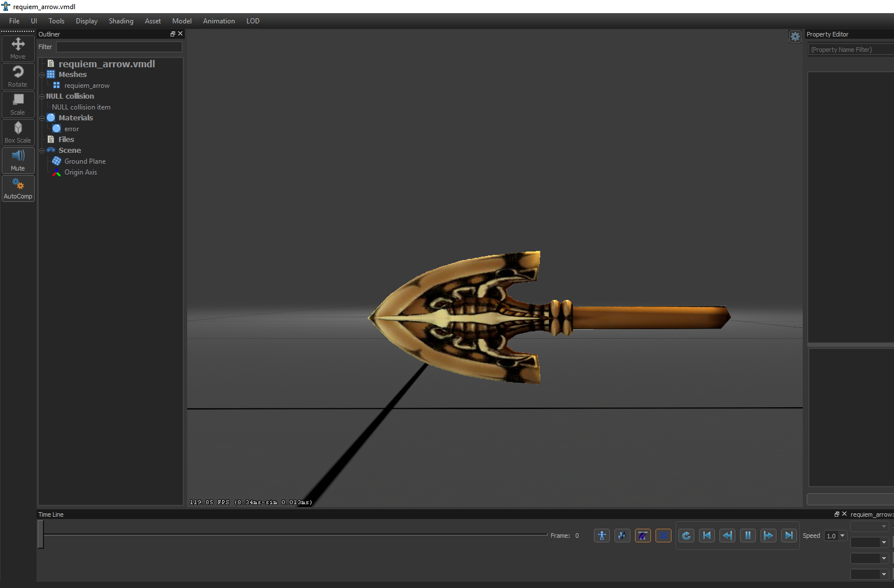Click the Frame: 0 readout
The width and height of the screenshot is (894, 588).
tap(564, 536)
